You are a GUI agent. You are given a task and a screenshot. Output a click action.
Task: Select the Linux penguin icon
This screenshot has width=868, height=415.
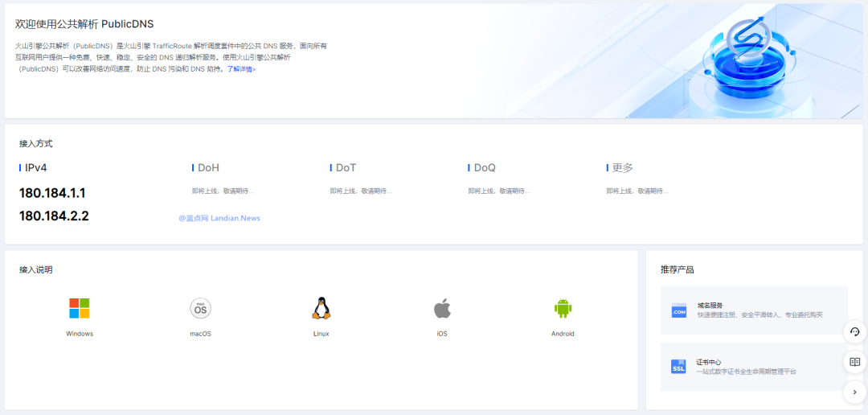(x=321, y=308)
